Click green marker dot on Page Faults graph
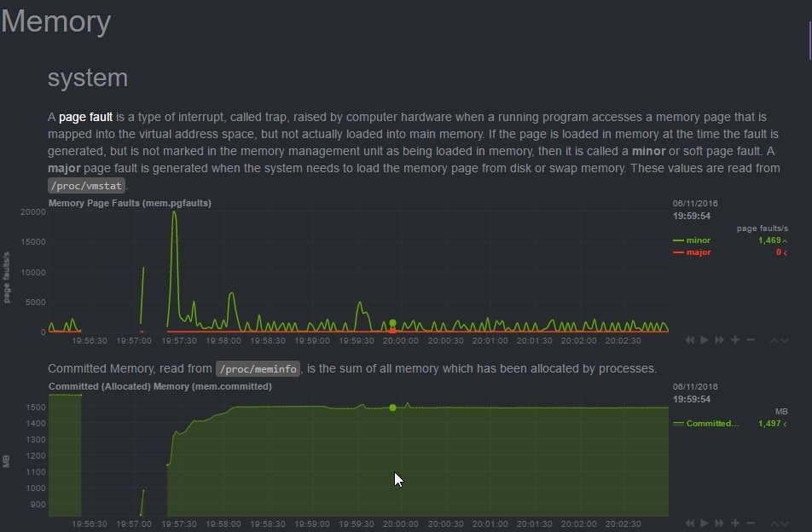The height and width of the screenshot is (532, 812). [x=392, y=324]
